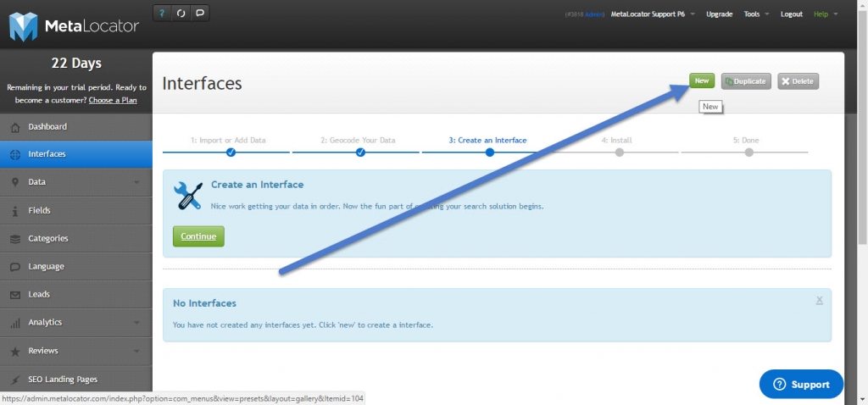Expand the Reviews submenu arrow
This screenshot has width=868, height=405.
coord(136,352)
